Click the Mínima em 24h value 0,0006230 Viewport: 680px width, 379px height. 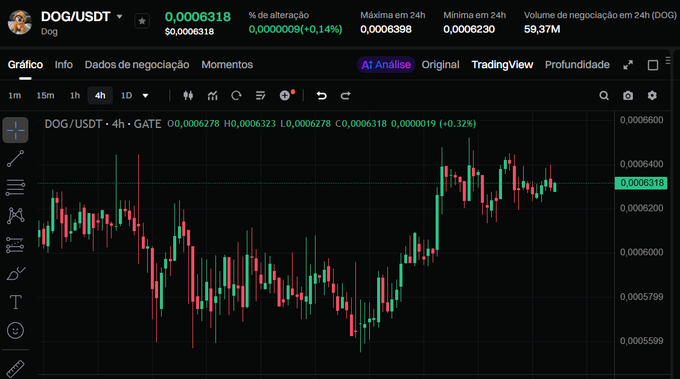coord(469,29)
